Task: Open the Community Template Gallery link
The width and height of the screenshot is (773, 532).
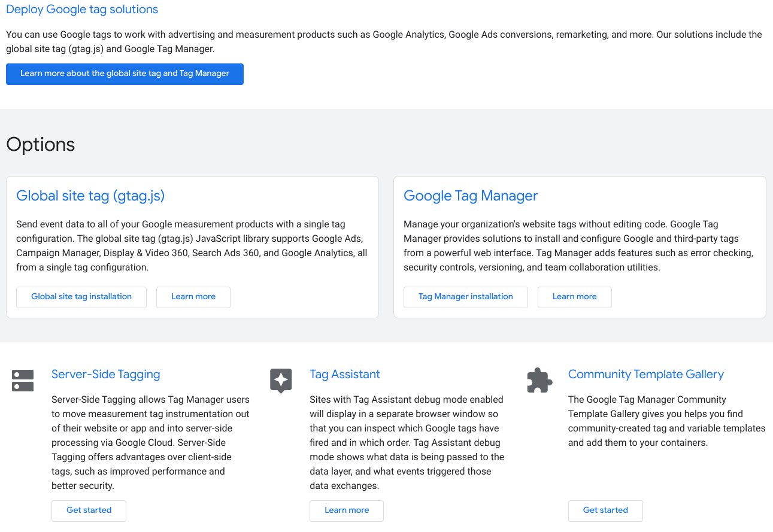Action: click(x=646, y=374)
